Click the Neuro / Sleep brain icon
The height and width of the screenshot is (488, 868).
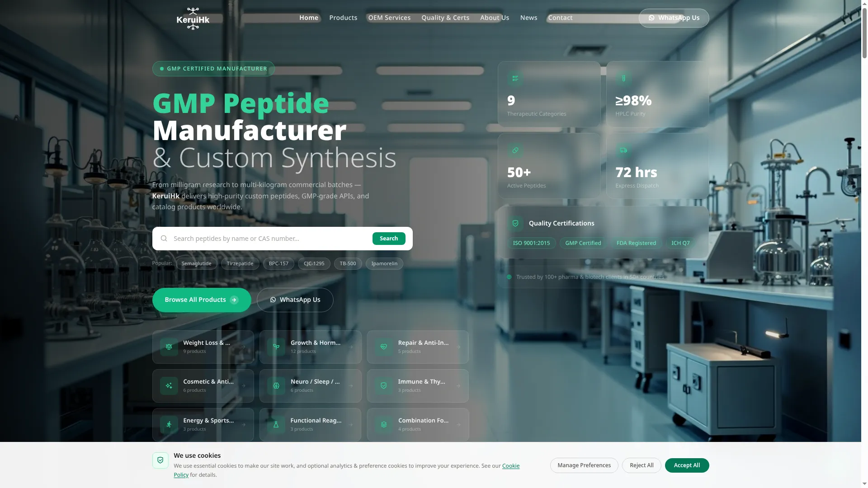[x=276, y=386]
